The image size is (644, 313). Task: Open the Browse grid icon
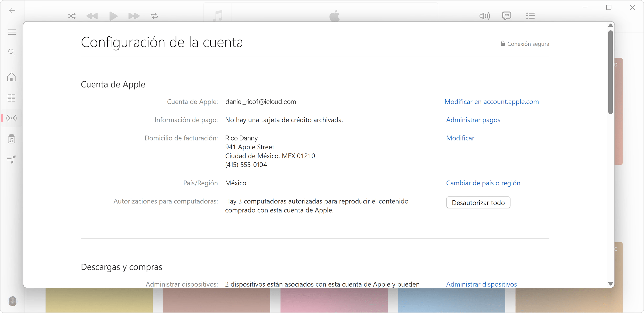point(11,98)
